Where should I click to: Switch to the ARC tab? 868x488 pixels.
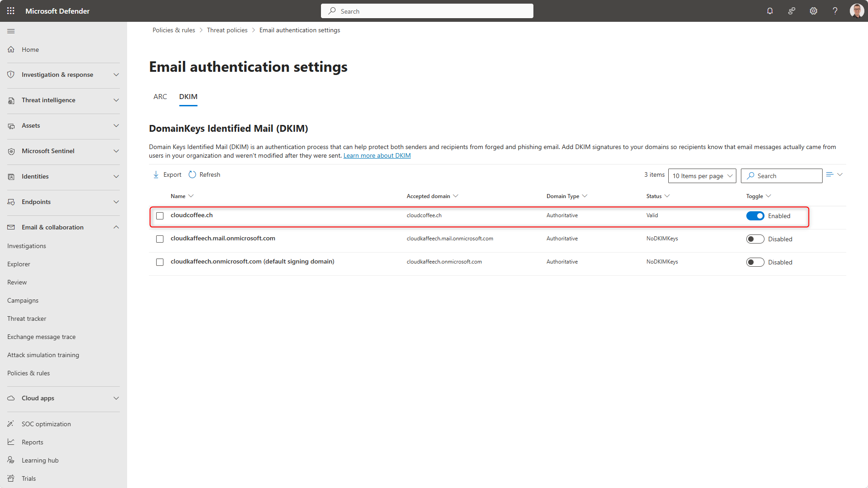coord(160,97)
